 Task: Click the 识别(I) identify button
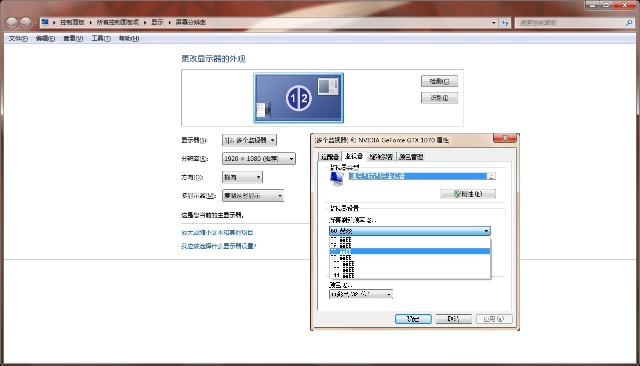pos(439,98)
